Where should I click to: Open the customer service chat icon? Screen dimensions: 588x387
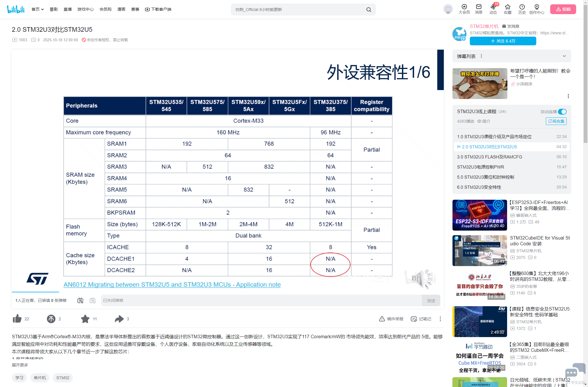point(575,371)
